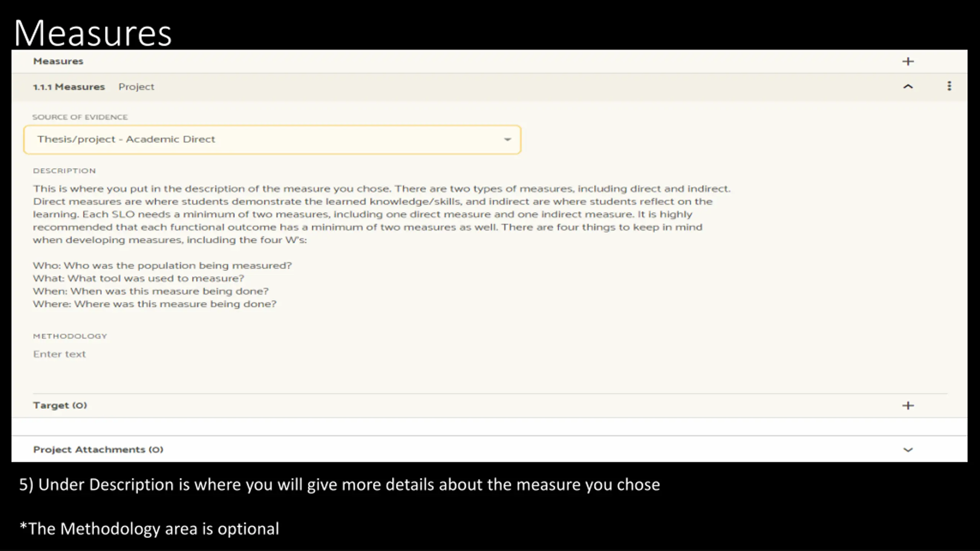Add a new measure with the plus icon
This screenshot has width=980, height=551.
click(908, 61)
